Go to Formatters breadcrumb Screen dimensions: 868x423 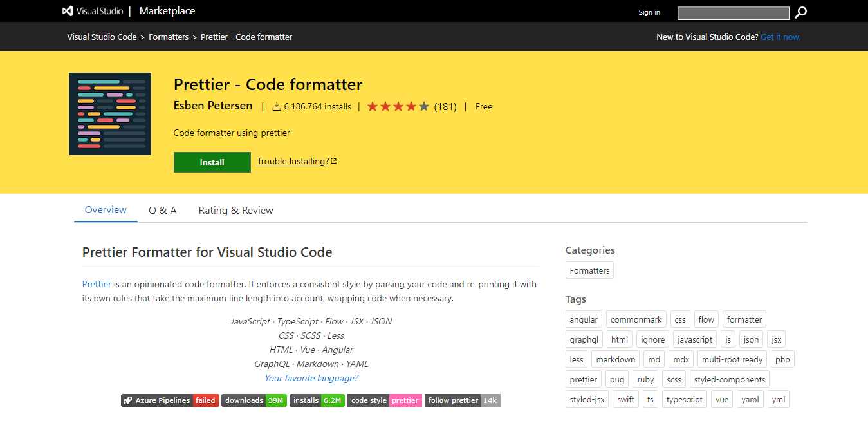169,37
